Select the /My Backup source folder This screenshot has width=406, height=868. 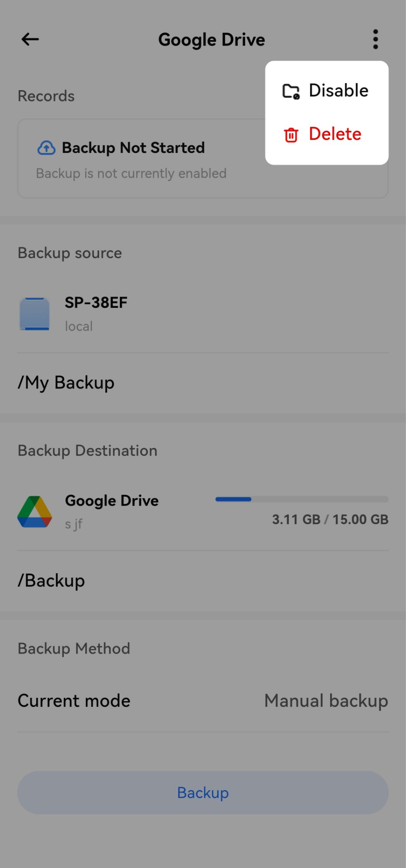(66, 383)
